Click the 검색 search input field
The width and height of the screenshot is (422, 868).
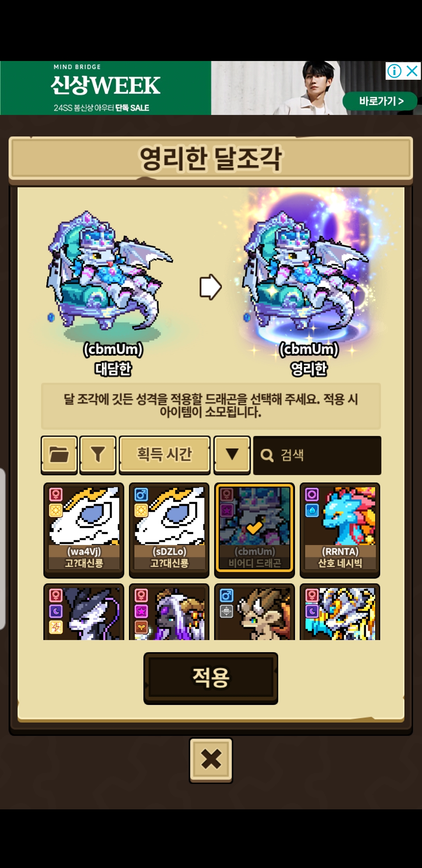317,455
